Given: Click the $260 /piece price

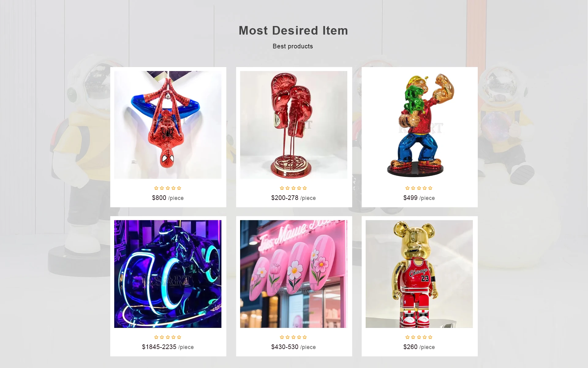Looking at the screenshot, I should tap(419, 347).
